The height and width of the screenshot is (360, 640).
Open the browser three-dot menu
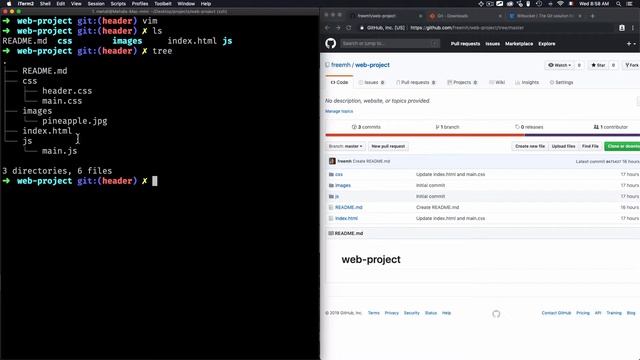point(633,28)
